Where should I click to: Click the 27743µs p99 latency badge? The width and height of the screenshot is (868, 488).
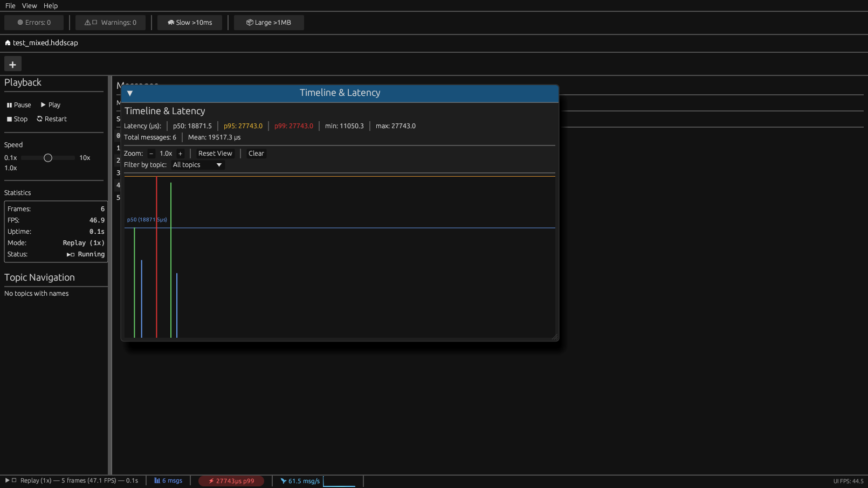tap(231, 480)
